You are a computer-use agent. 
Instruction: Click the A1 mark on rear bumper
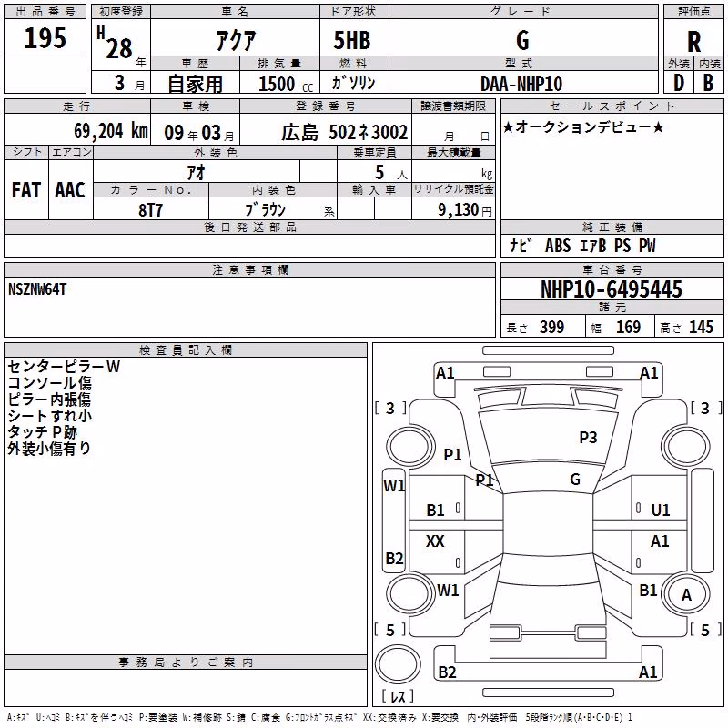click(x=648, y=672)
